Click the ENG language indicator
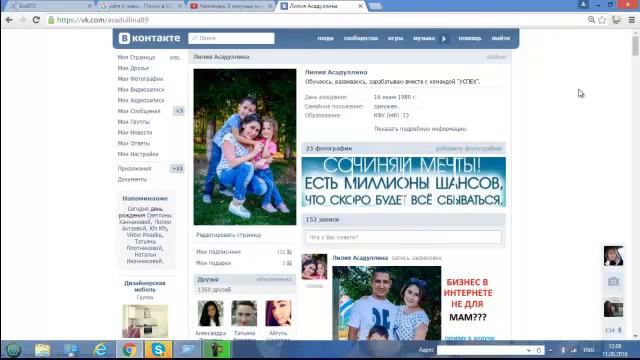 589,350
